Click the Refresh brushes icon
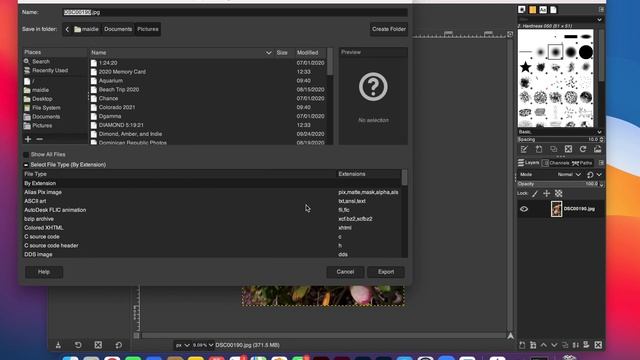The width and height of the screenshot is (640, 360). click(583, 149)
